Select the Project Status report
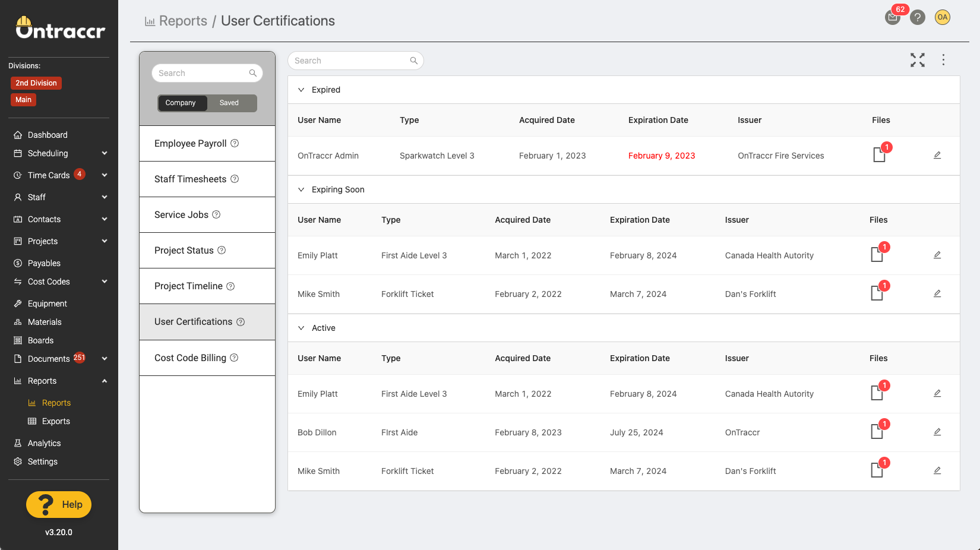The height and width of the screenshot is (550, 980). click(207, 250)
